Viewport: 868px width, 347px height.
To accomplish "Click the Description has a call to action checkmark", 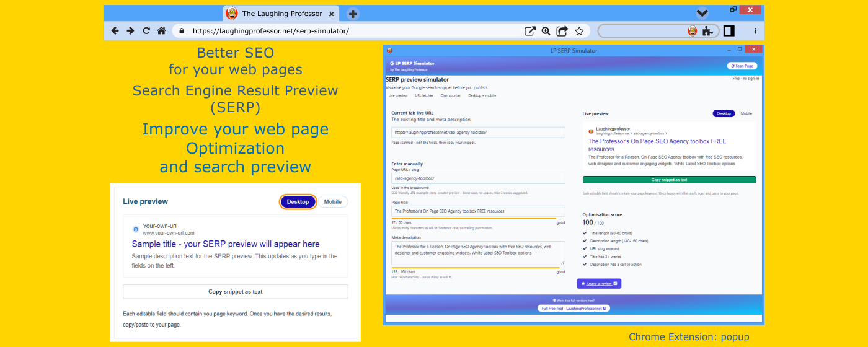I will tap(585, 264).
